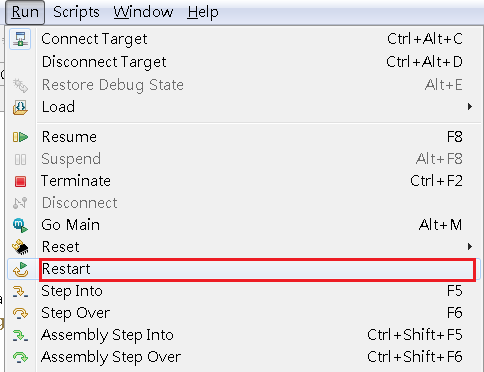Click the Assembly Step Into icon
Image resolution: width=484 pixels, height=372 pixels.
point(20,335)
